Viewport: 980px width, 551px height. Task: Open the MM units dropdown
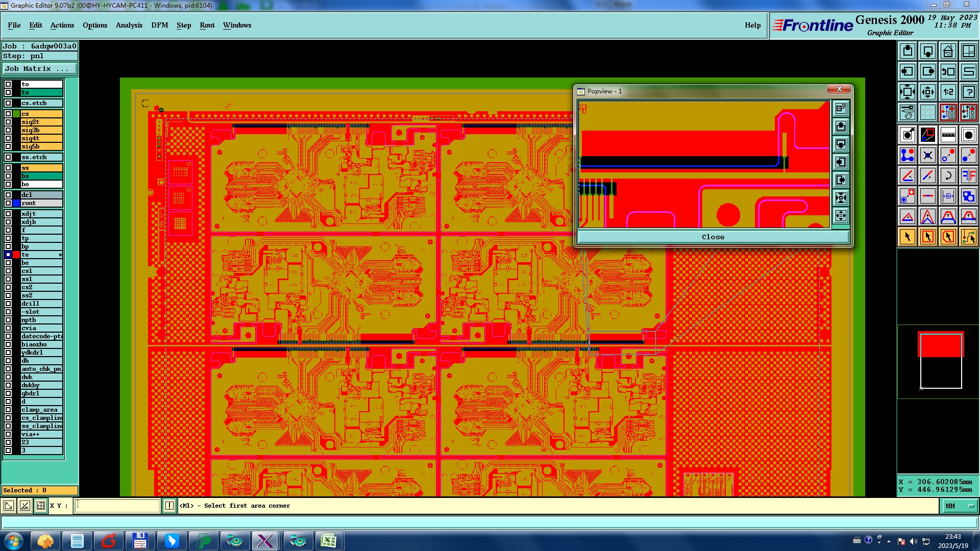tap(959, 506)
